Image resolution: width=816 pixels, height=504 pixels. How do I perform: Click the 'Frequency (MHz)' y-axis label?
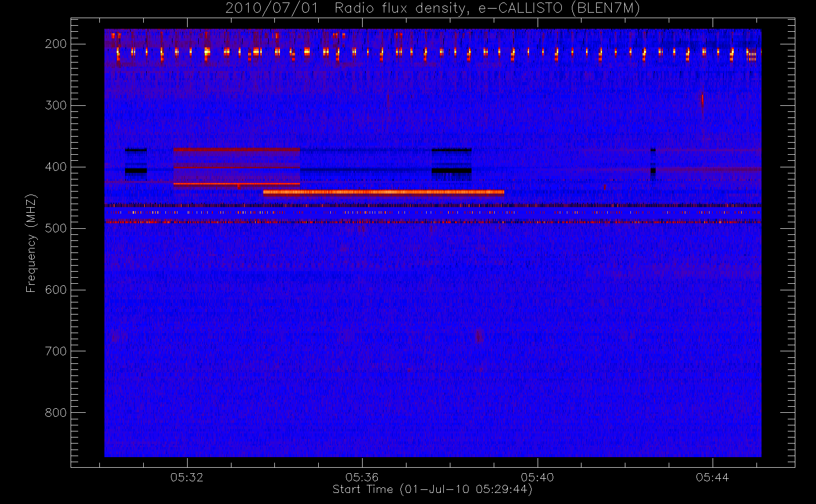click(31, 243)
